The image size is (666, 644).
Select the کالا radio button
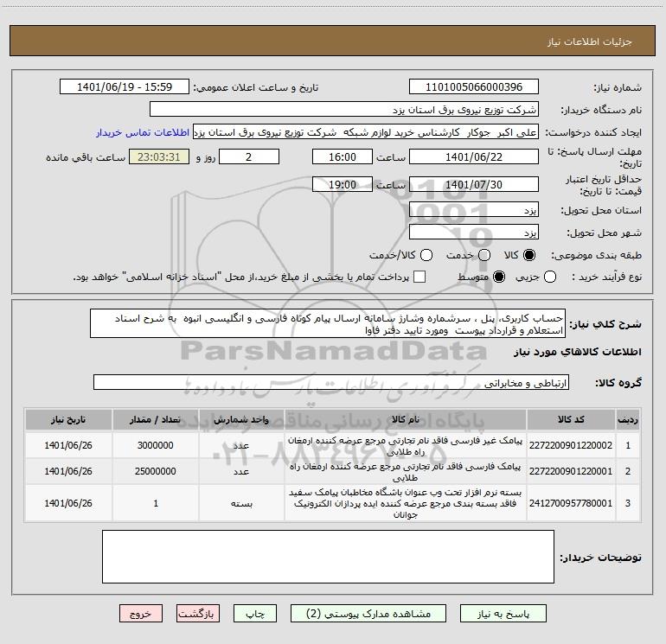tap(529, 255)
